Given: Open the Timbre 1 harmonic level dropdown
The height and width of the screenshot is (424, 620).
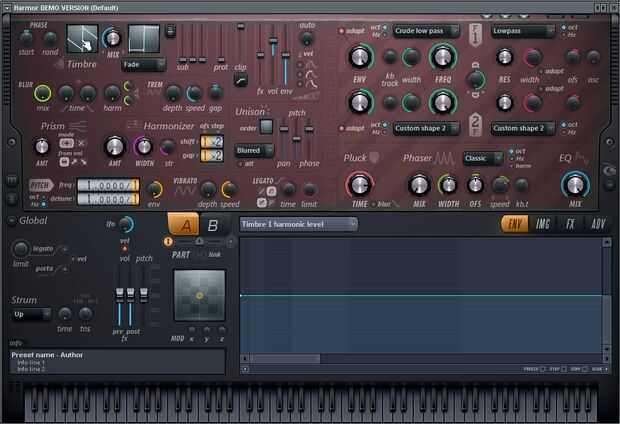Looking at the screenshot, I should click(x=298, y=224).
